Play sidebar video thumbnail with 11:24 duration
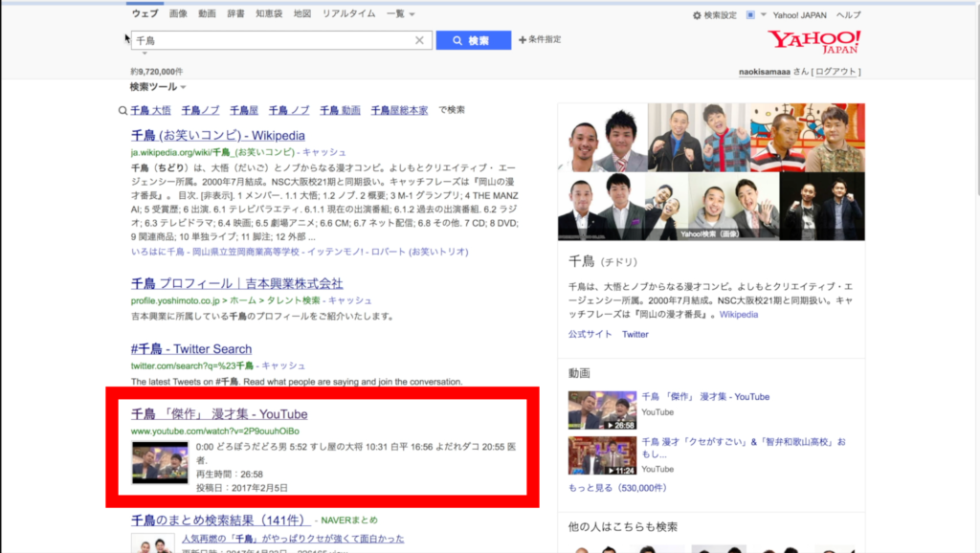 point(602,455)
